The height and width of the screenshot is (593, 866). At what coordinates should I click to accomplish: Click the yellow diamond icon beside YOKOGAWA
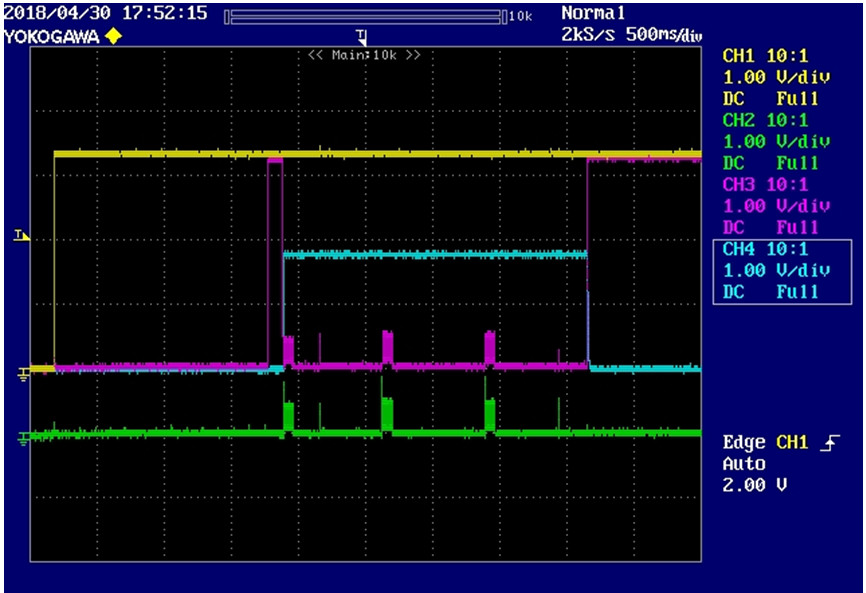113,37
